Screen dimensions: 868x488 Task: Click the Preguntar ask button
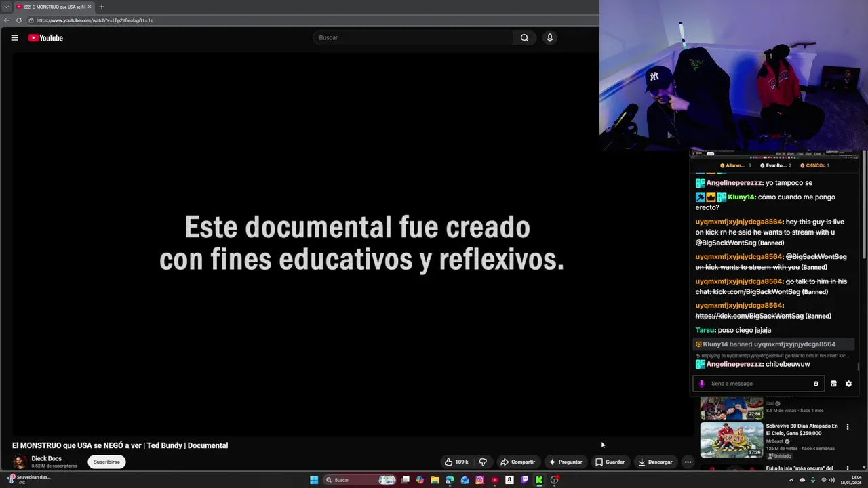(x=566, y=462)
